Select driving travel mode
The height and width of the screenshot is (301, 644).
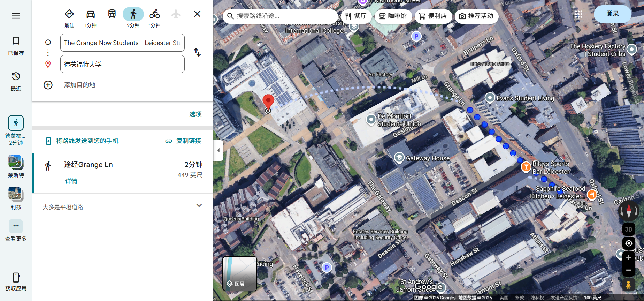point(91,14)
